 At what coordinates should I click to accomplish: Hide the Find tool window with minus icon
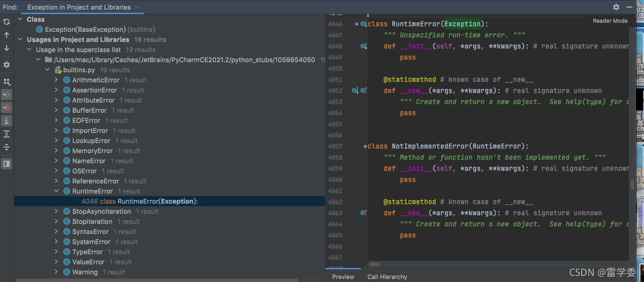629,7
